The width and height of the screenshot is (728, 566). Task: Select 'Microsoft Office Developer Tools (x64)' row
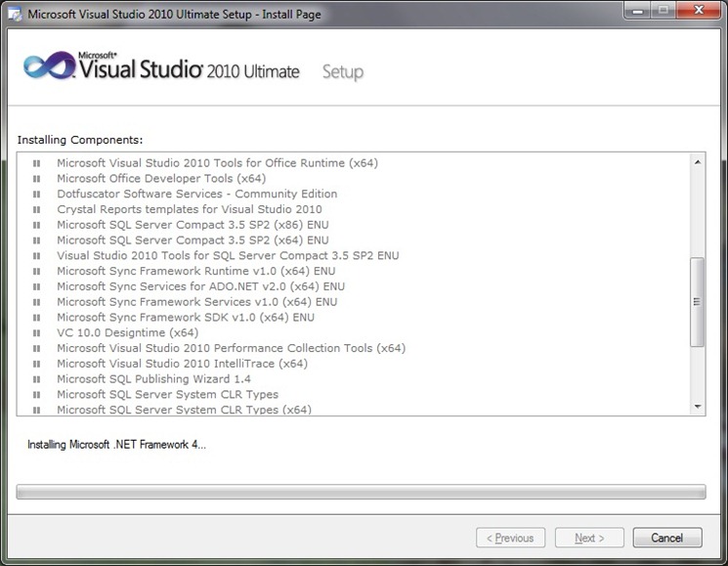point(161,178)
